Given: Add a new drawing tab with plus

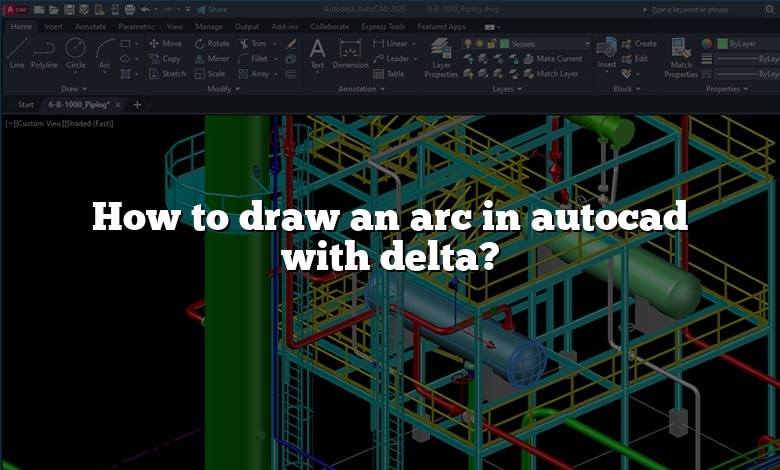Looking at the screenshot, I should 137,104.
